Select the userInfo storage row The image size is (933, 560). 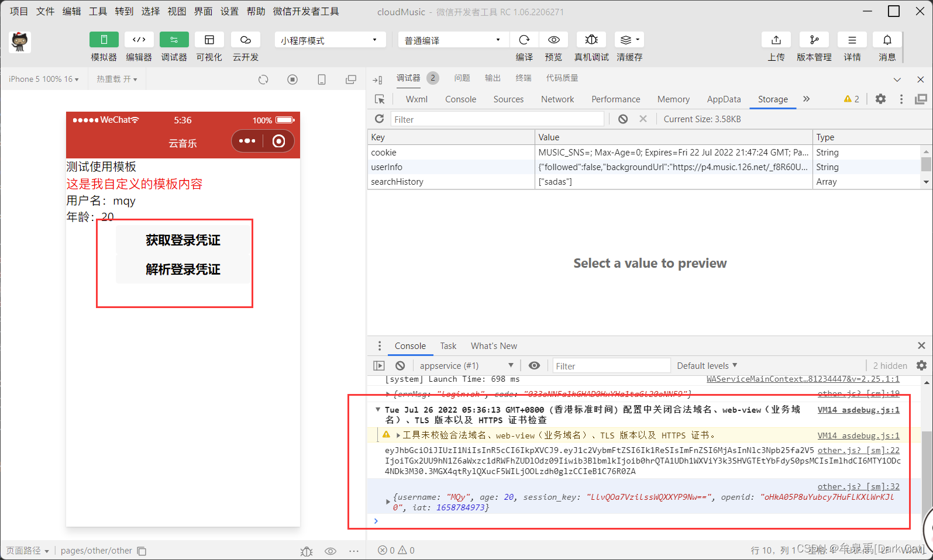643,167
